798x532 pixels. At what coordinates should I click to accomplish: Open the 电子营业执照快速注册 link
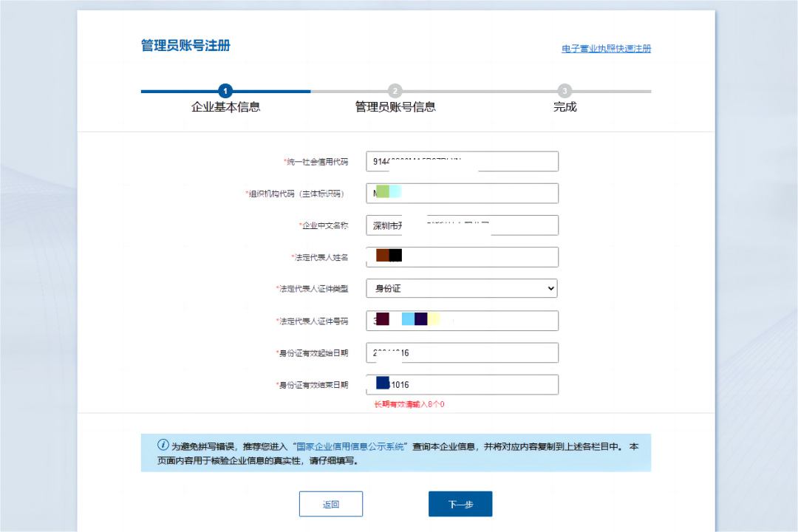click(605, 47)
